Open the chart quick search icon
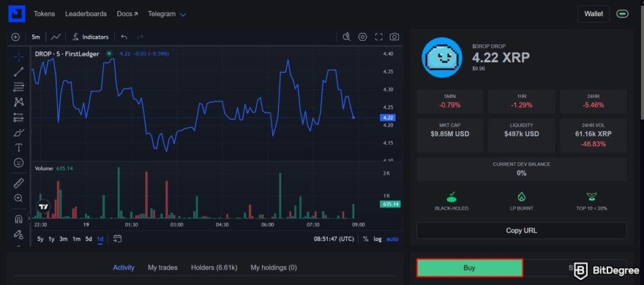644x285 pixels. [x=346, y=37]
